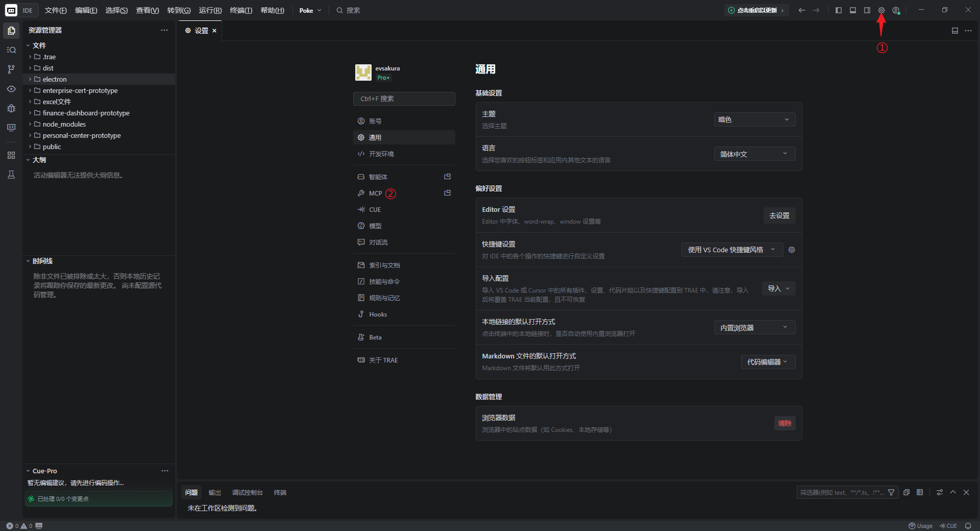This screenshot has height=531, width=980.
Task: Click the Ctrl+F 搜索 settings search field
Action: [404, 99]
